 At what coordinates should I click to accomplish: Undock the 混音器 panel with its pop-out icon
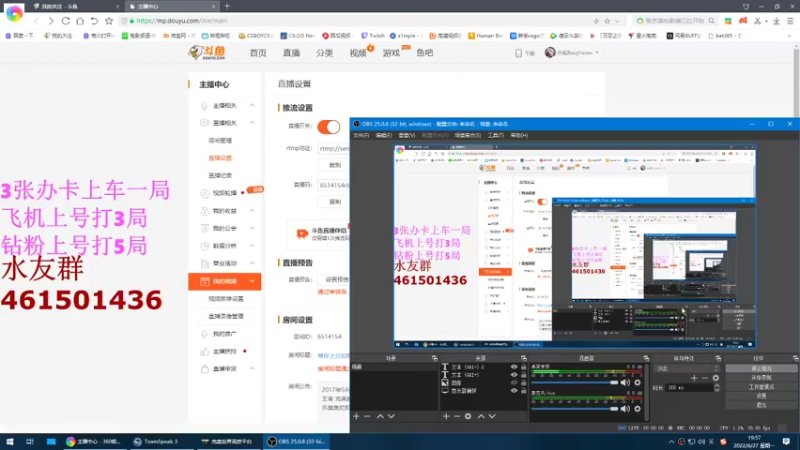[x=646, y=358]
